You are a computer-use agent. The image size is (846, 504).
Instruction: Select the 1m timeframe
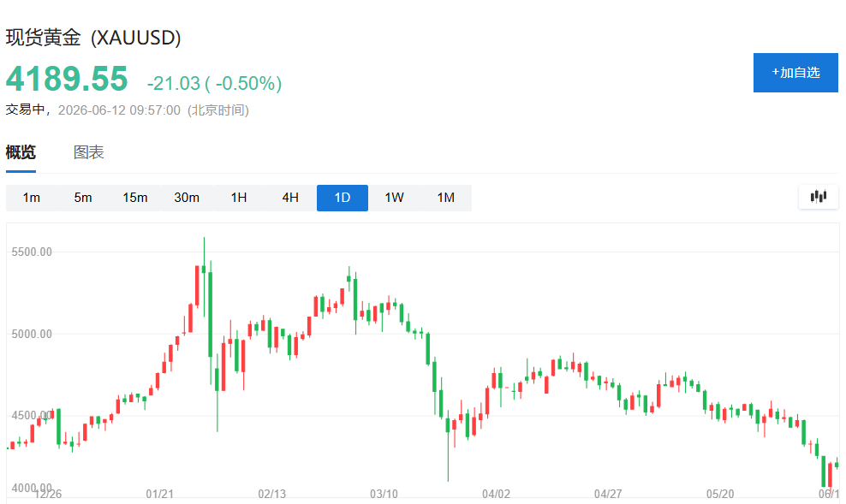coord(32,198)
